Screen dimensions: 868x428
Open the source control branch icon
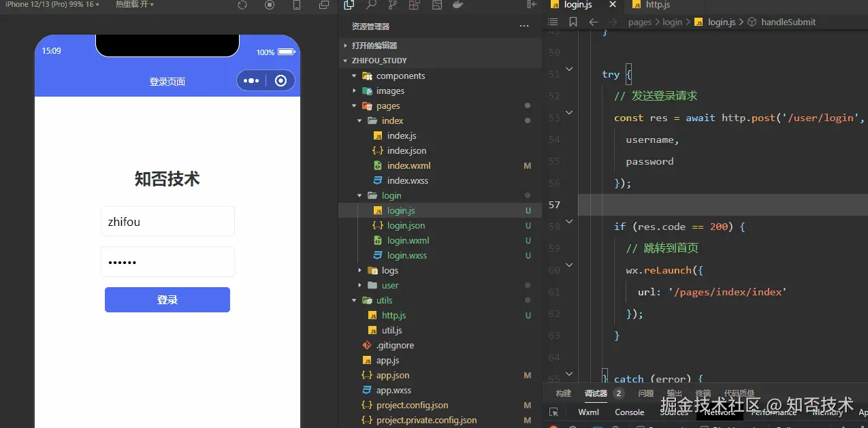click(x=393, y=5)
